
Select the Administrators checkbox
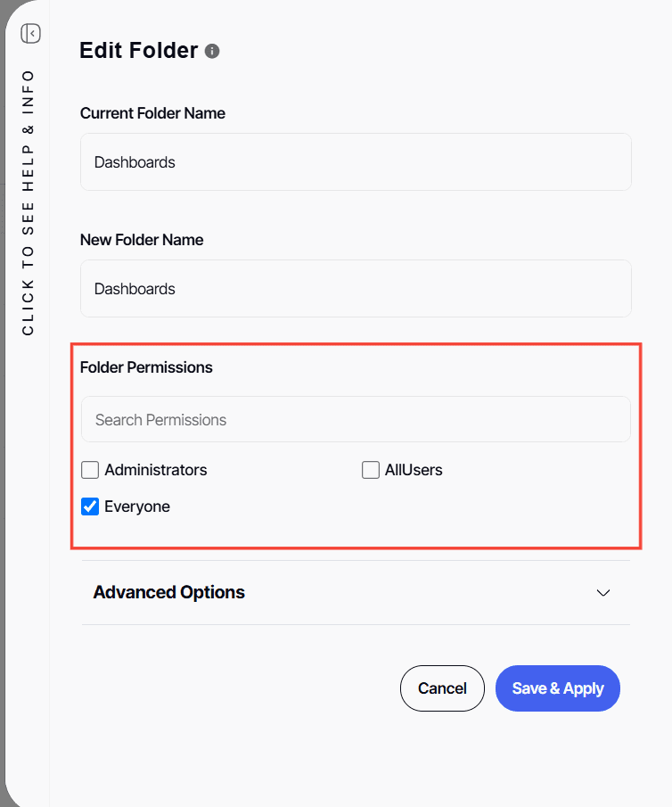click(90, 469)
